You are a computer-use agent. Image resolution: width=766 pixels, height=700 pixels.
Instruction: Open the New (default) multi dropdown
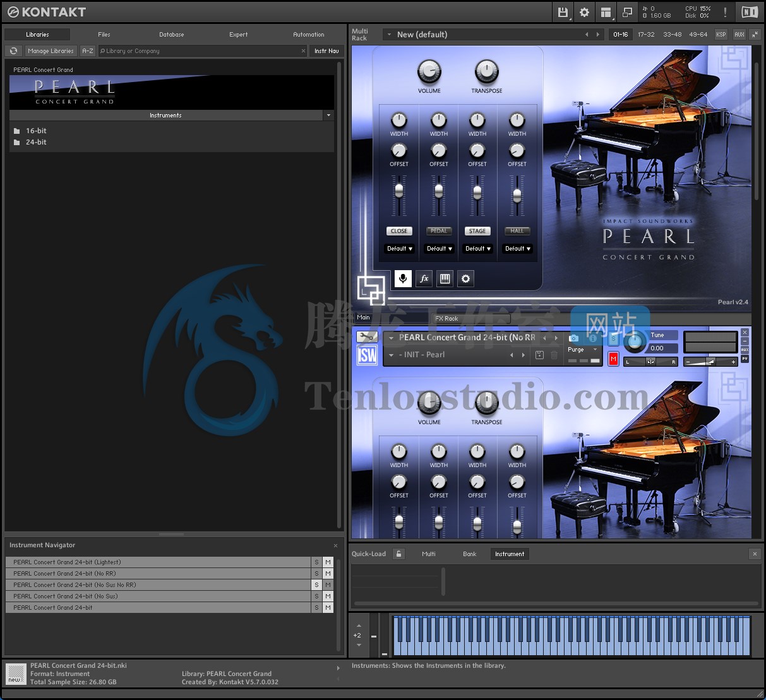(x=390, y=35)
